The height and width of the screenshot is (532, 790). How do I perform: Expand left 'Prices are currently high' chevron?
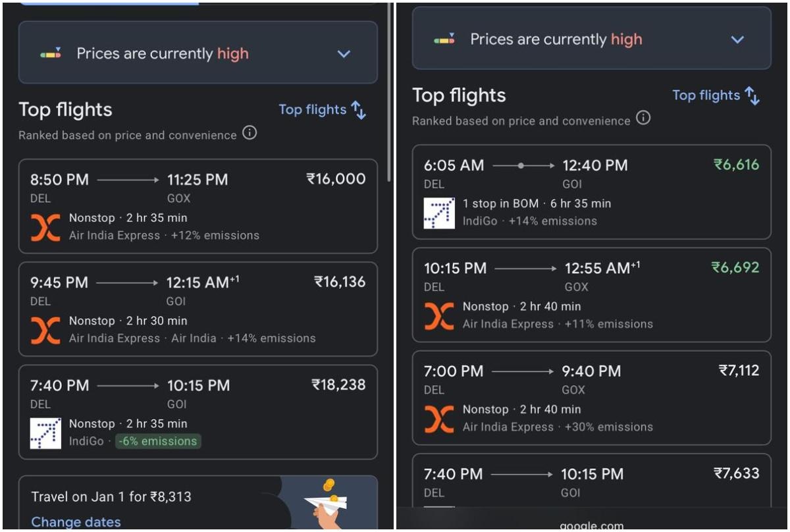point(344,54)
